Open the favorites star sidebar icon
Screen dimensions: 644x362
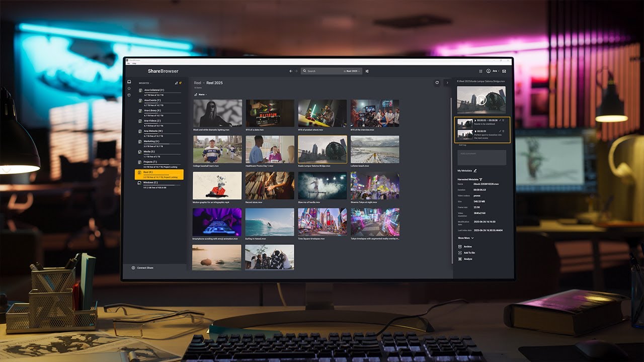pyautogui.click(x=129, y=88)
